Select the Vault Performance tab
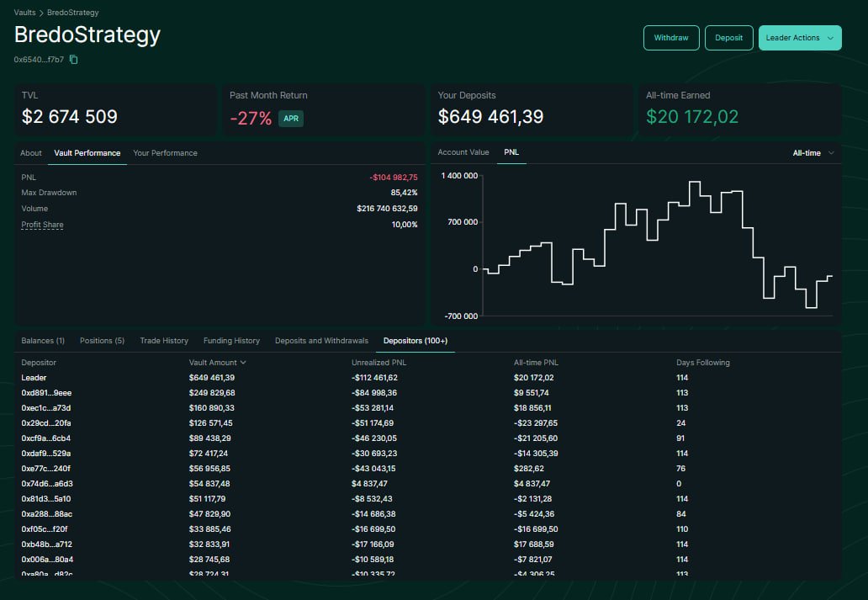Screen dimensions: 868x600 click(87, 153)
